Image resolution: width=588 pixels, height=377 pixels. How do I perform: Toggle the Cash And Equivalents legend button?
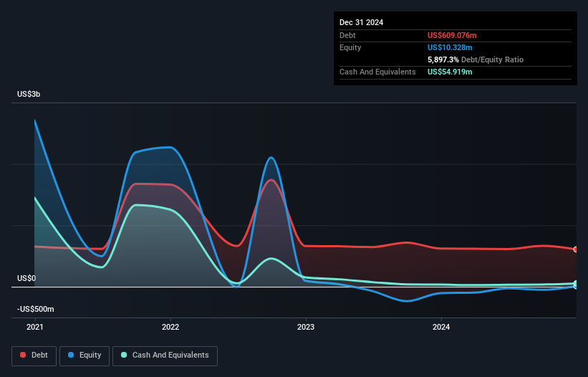pyautogui.click(x=165, y=355)
